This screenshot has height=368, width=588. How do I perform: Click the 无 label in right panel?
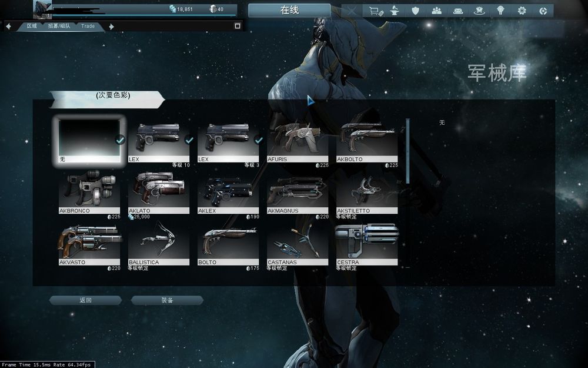[442, 122]
